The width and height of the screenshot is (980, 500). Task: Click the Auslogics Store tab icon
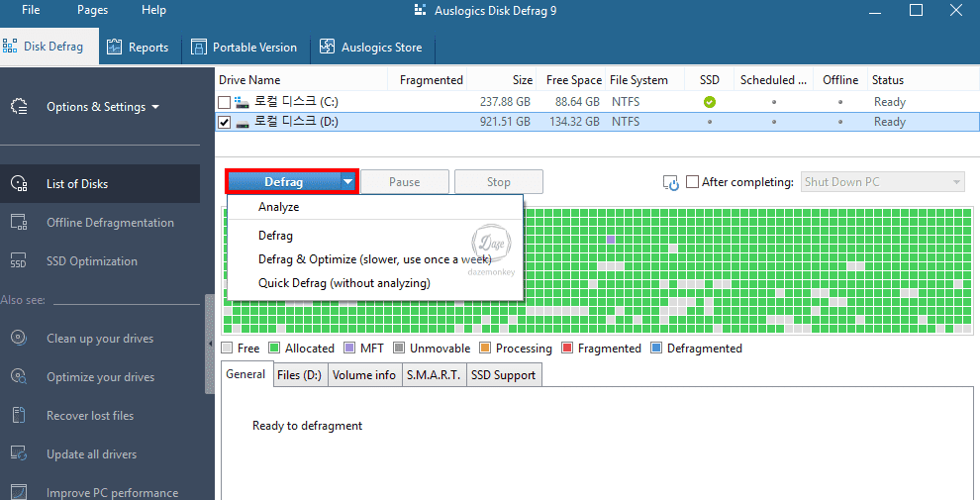coord(327,47)
